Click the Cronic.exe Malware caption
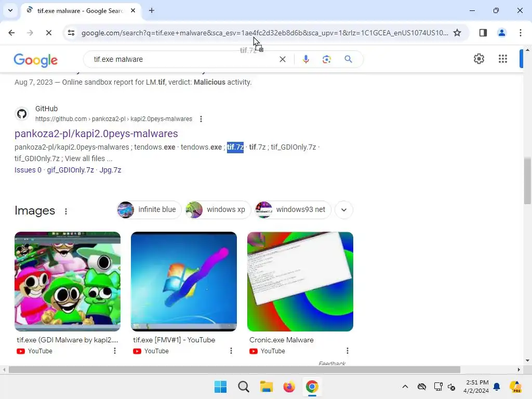532x399 pixels. [x=281, y=340]
